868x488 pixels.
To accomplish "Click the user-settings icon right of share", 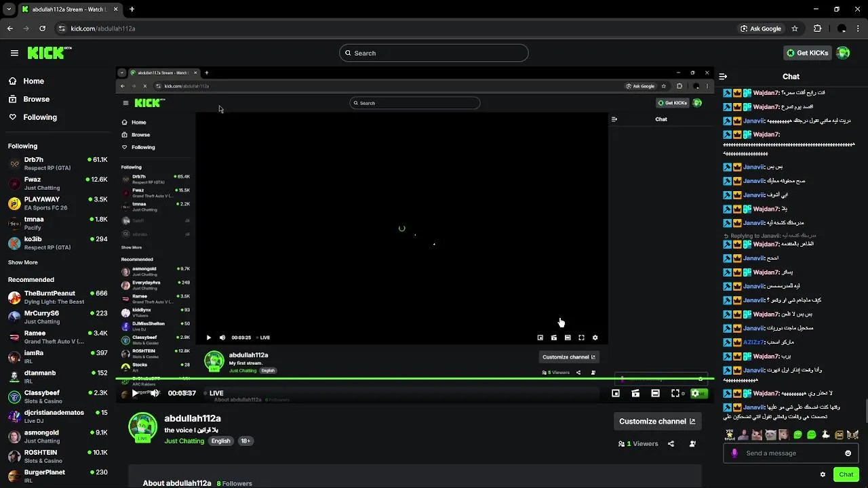I will (x=692, y=444).
